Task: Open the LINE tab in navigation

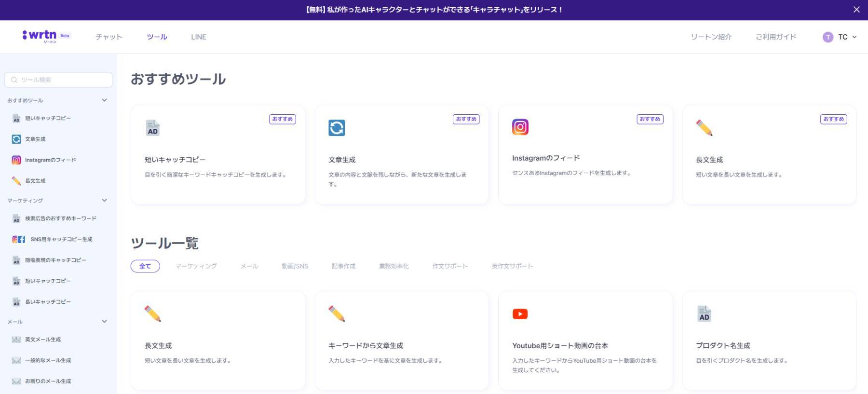Action: tap(198, 37)
